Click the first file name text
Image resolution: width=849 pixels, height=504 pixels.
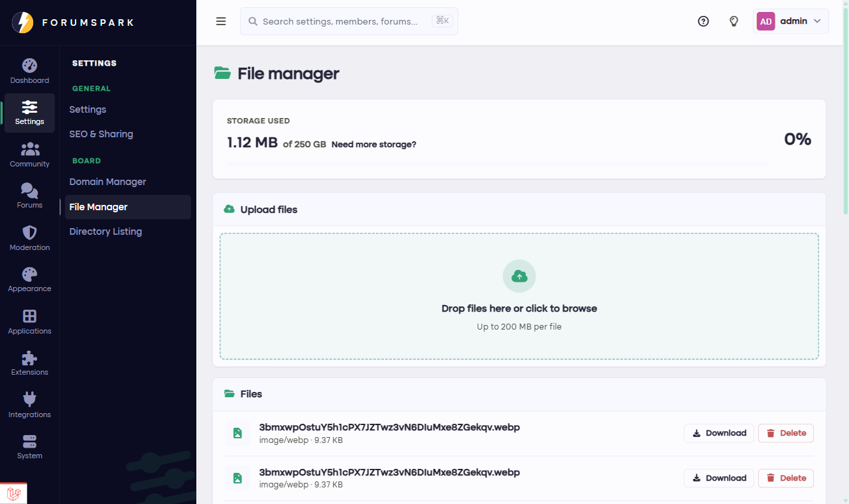click(389, 427)
